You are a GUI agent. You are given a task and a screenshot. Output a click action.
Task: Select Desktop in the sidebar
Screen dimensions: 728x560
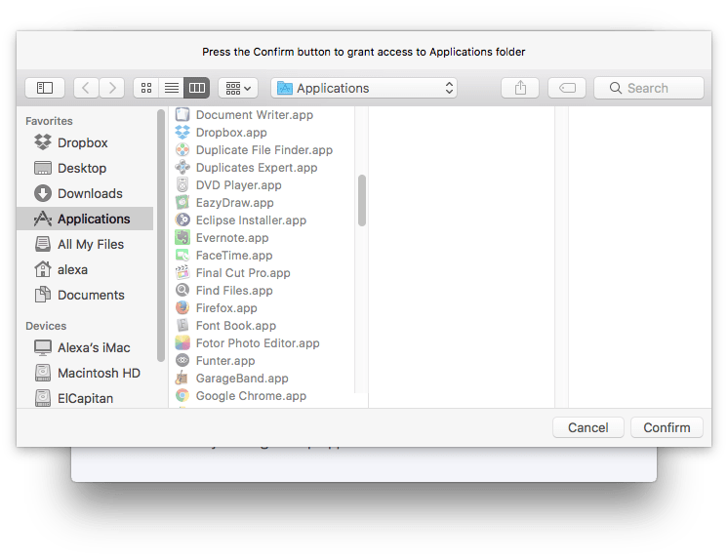pyautogui.click(x=85, y=168)
